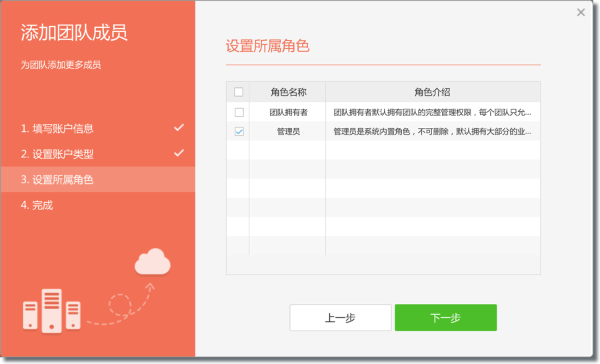Select the 团队拥有者 role name cell

[288, 112]
